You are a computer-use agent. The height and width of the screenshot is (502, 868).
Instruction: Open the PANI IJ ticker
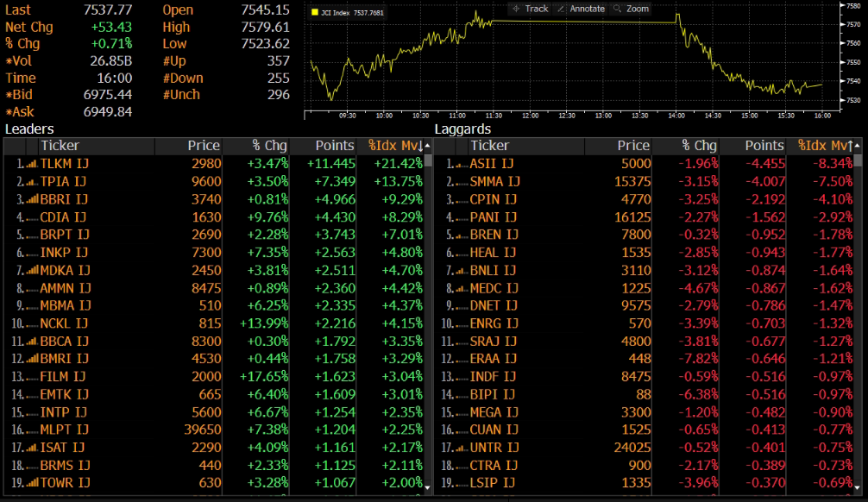pos(494,217)
